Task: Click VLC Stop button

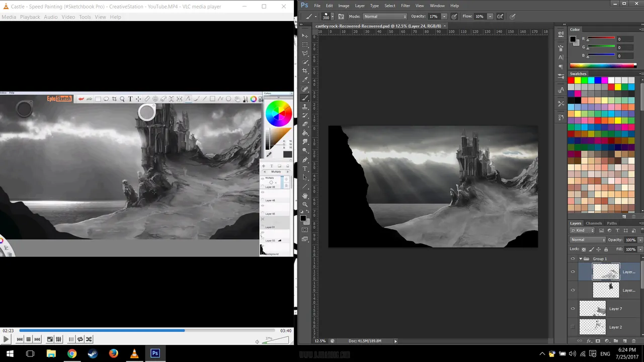Action: click(x=28, y=339)
